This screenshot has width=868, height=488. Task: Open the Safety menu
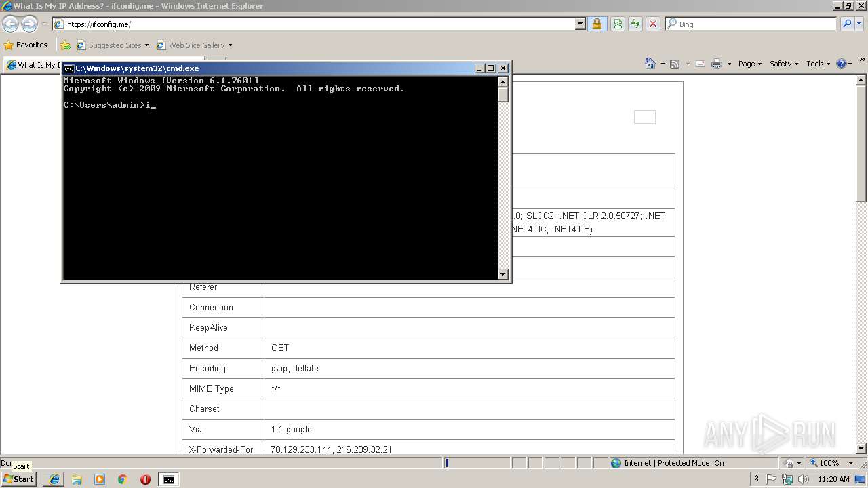(784, 64)
